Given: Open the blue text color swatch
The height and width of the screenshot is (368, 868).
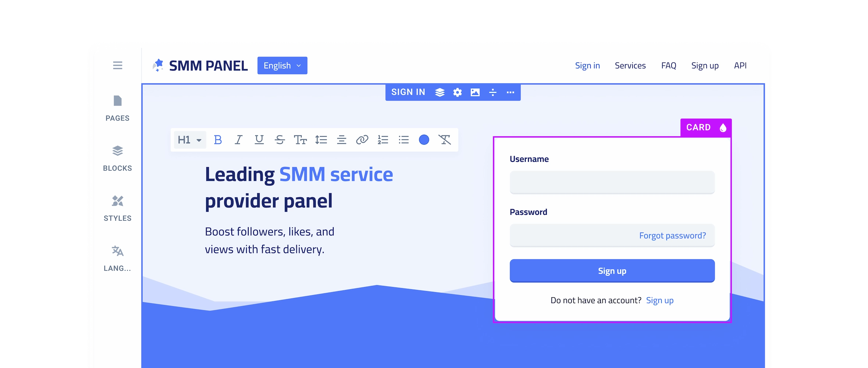Looking at the screenshot, I should [424, 140].
